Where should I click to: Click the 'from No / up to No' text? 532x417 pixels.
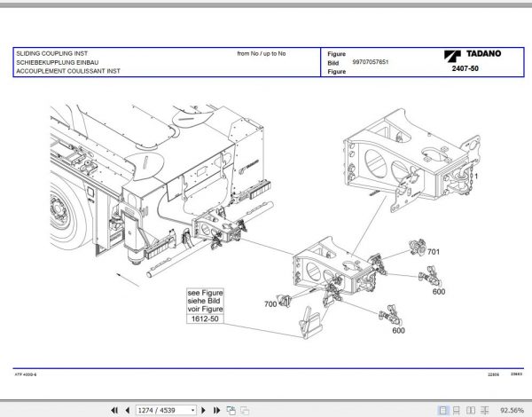[x=262, y=53]
